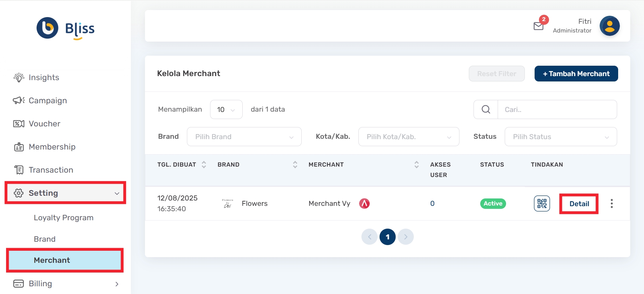The height and width of the screenshot is (294, 644).
Task: Sort table by TGL. DIBUAT column
Action: click(203, 165)
